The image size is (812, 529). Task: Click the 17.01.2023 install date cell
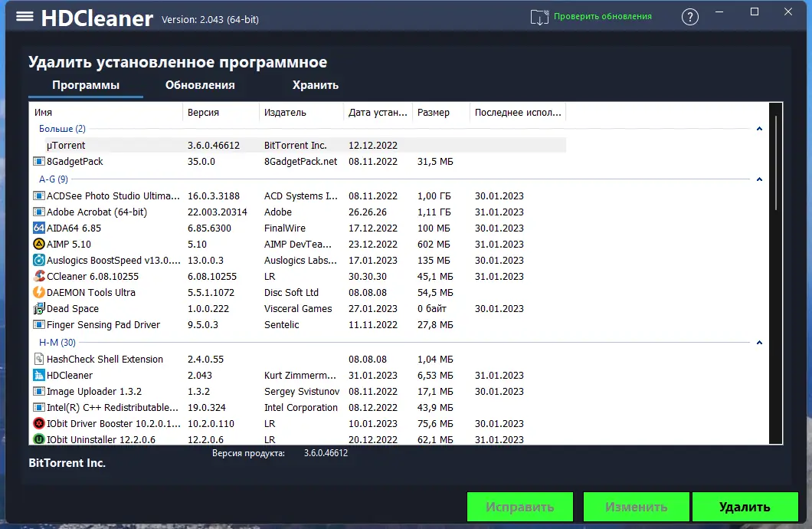click(373, 260)
